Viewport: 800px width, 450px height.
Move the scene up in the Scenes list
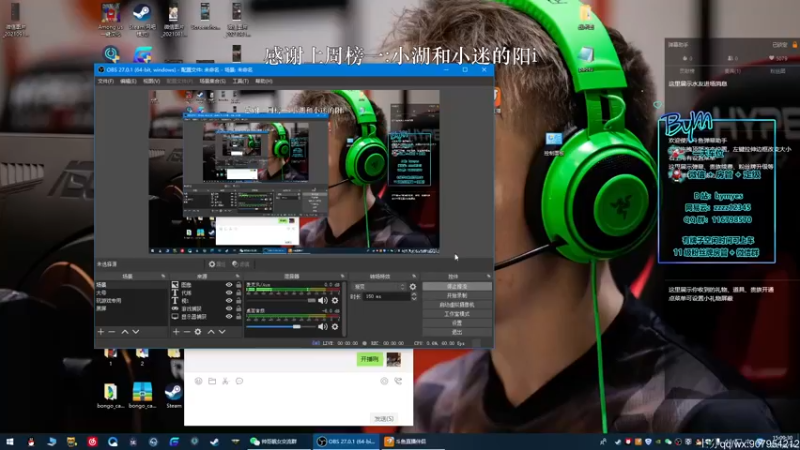[x=125, y=332]
